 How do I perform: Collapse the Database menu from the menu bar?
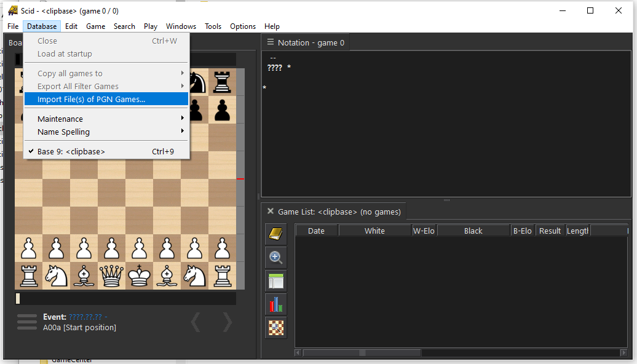click(42, 26)
